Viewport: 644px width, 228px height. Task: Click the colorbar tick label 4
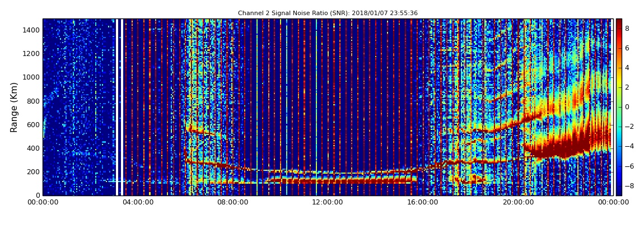[x=627, y=68]
